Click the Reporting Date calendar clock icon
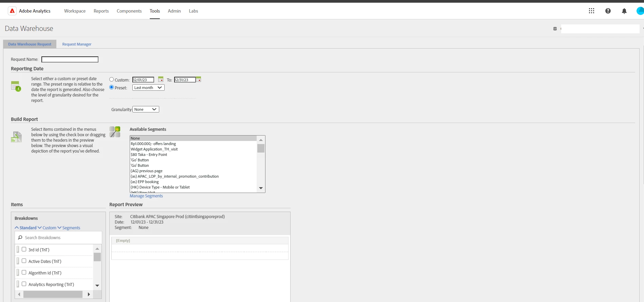 point(16,86)
